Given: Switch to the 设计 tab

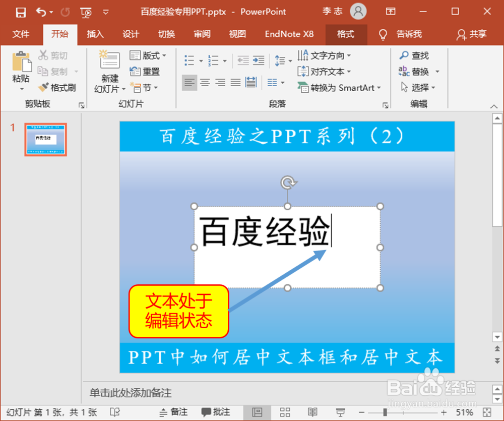Looking at the screenshot, I should (131, 34).
